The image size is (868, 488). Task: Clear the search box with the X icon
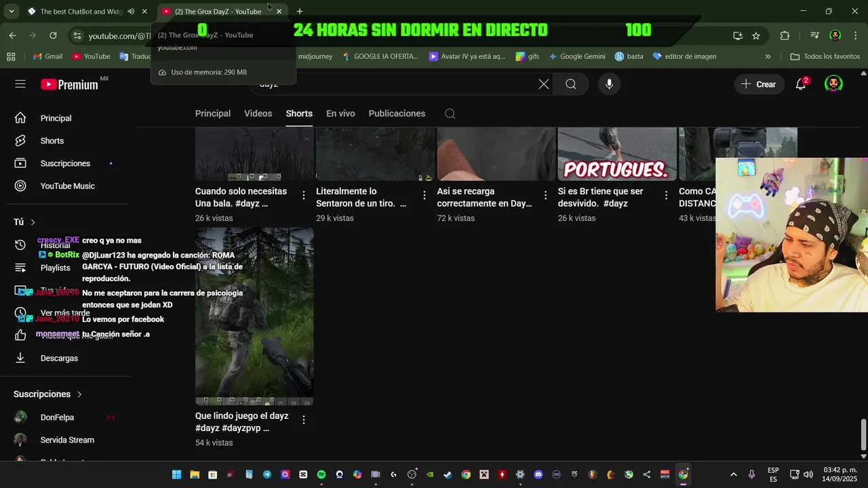pyautogui.click(x=544, y=84)
